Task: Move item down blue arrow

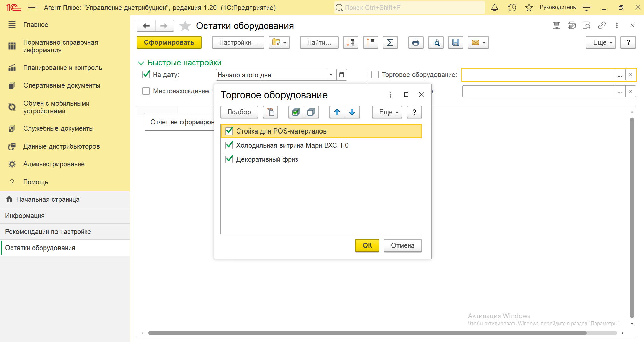Action: (x=352, y=112)
